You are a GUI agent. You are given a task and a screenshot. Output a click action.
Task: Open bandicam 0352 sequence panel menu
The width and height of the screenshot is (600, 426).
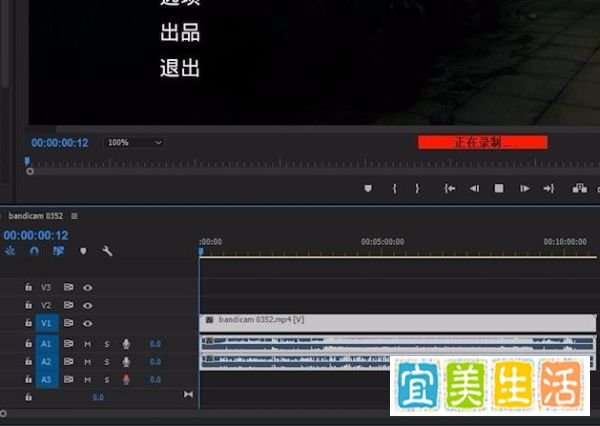pos(75,216)
